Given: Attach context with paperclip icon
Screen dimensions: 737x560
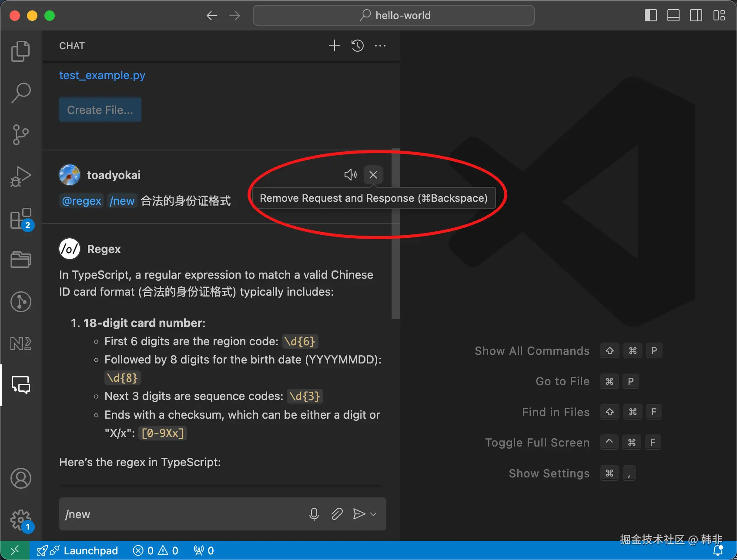Looking at the screenshot, I should pyautogui.click(x=337, y=514).
